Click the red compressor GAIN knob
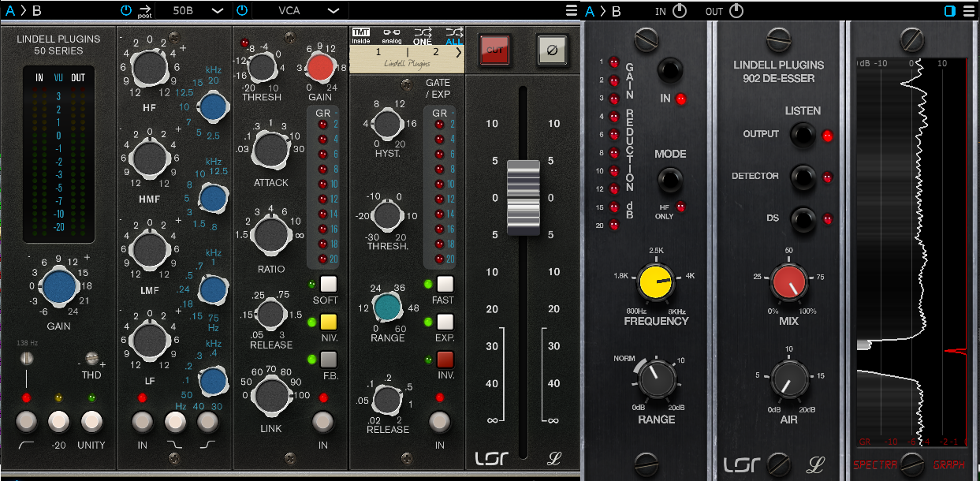Image resolution: width=980 pixels, height=481 pixels. click(319, 68)
